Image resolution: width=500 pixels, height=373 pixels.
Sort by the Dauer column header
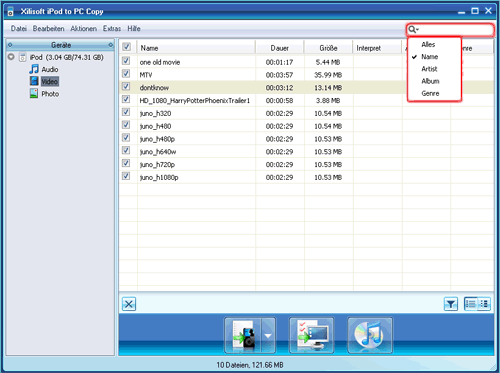click(280, 48)
